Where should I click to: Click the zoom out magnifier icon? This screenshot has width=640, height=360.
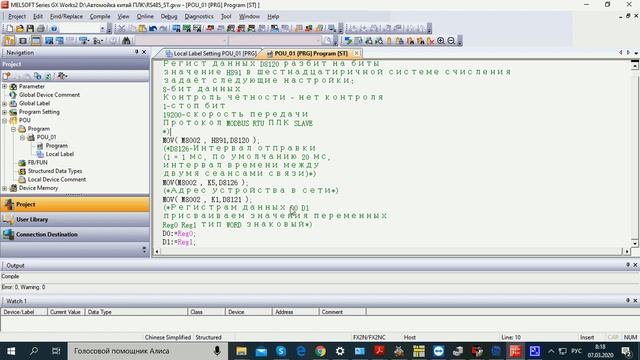(x=451, y=41)
